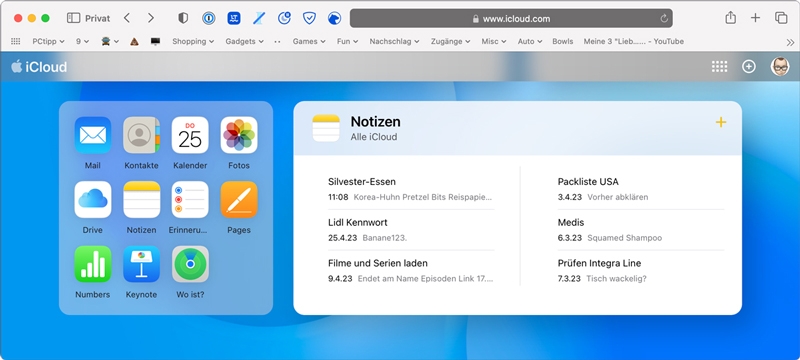Expand the Games bookmarks folder
The width and height of the screenshot is (800, 360).
tap(309, 41)
